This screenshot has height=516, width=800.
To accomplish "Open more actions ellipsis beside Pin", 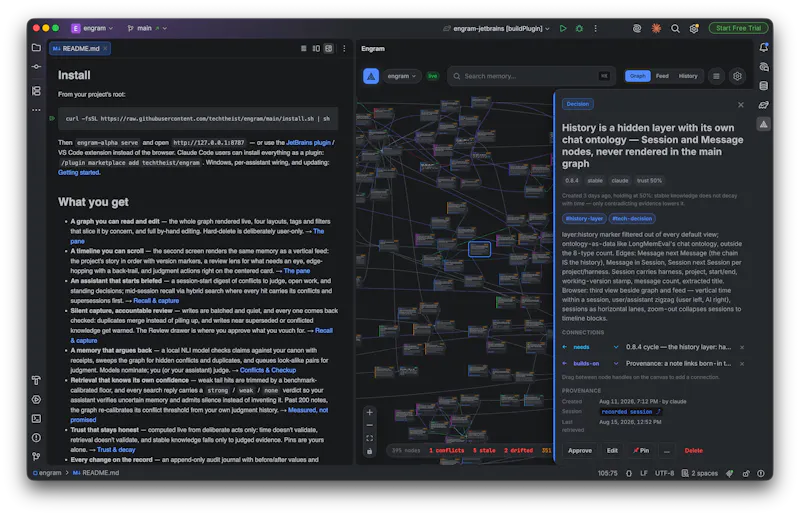I will pos(666,451).
